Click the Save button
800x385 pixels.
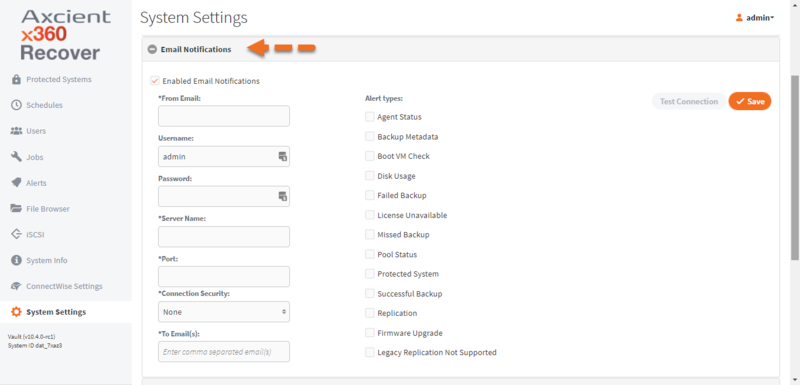[749, 101]
